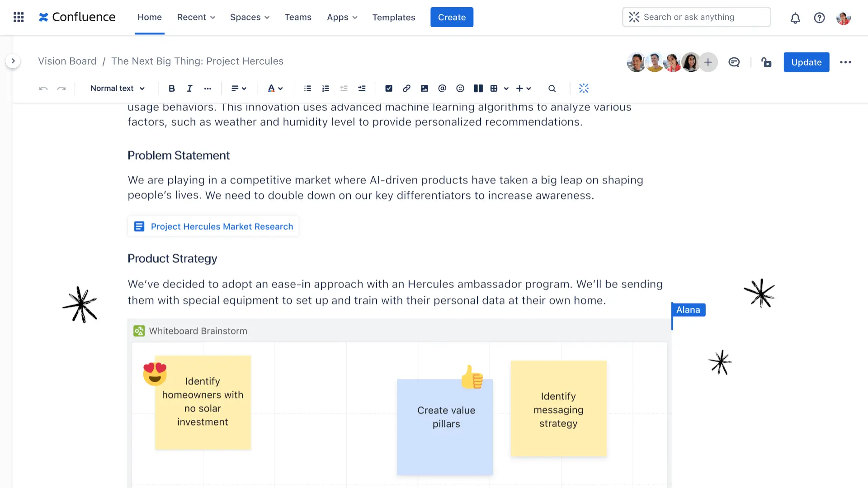The width and height of the screenshot is (868, 488).
Task: Open the Normal text style dropdown
Action: pos(118,89)
